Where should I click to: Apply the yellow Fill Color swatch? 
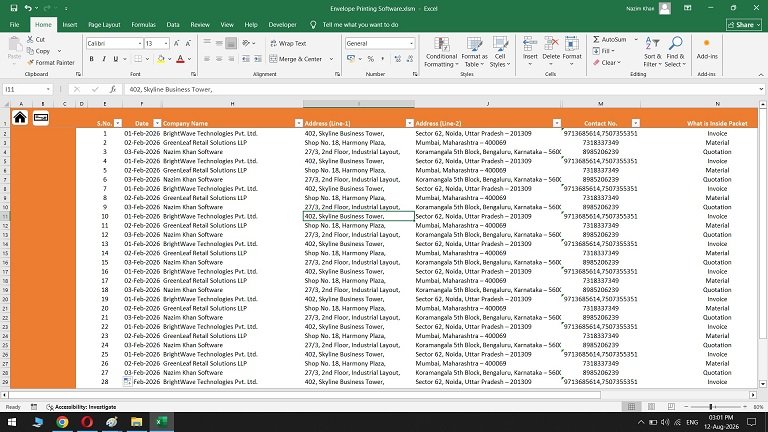[x=161, y=59]
